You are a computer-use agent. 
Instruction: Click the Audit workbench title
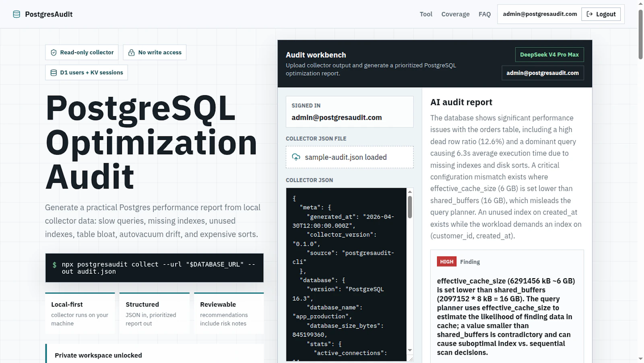[x=316, y=55]
